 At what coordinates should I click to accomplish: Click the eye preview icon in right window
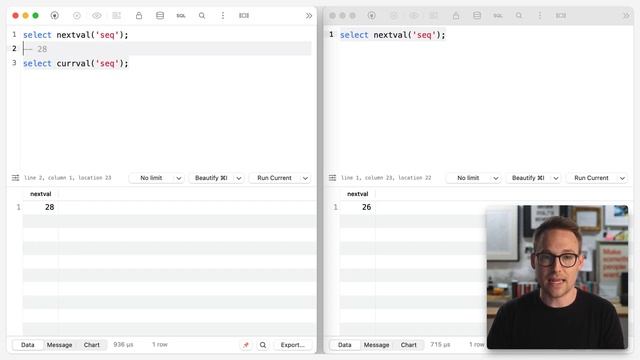(414, 16)
